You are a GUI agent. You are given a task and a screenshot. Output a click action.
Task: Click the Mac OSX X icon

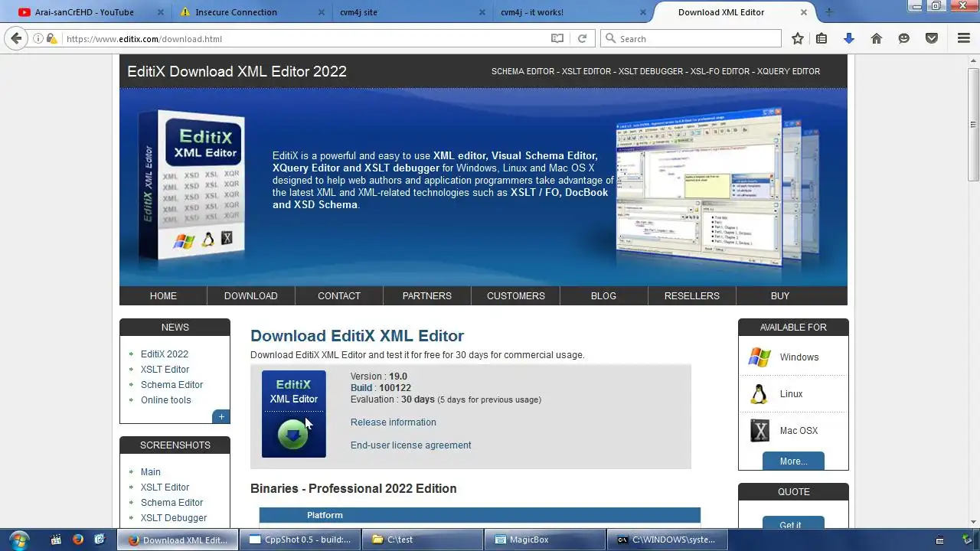[x=759, y=430]
